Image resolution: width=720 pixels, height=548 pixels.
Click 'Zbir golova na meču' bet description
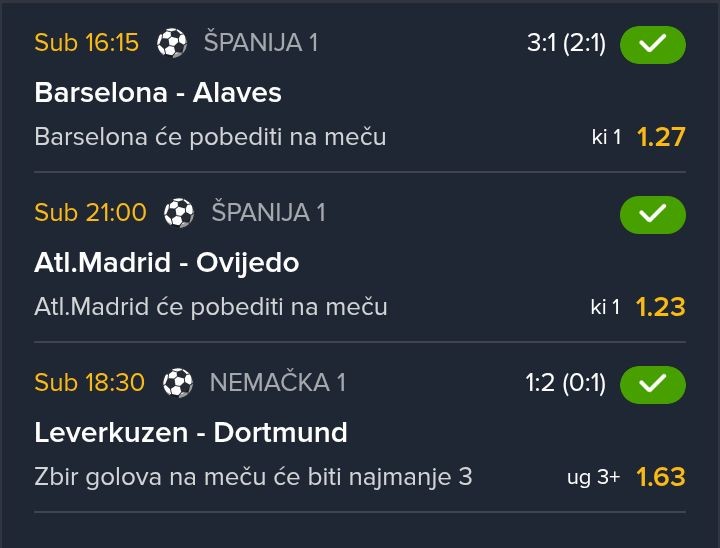point(253,477)
